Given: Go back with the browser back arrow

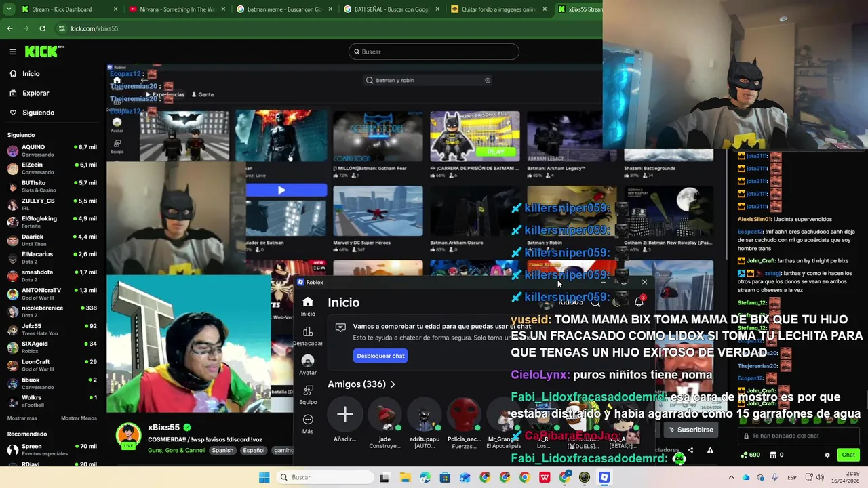Looking at the screenshot, I should [x=9, y=28].
